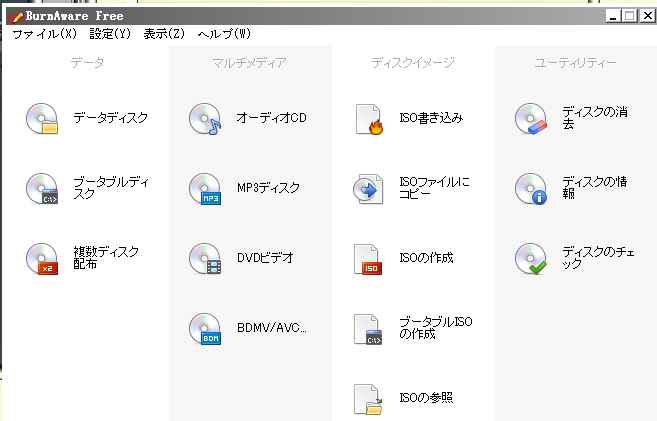
Task: Click the ディスクの情報 info disc icon
Action: [x=531, y=189]
